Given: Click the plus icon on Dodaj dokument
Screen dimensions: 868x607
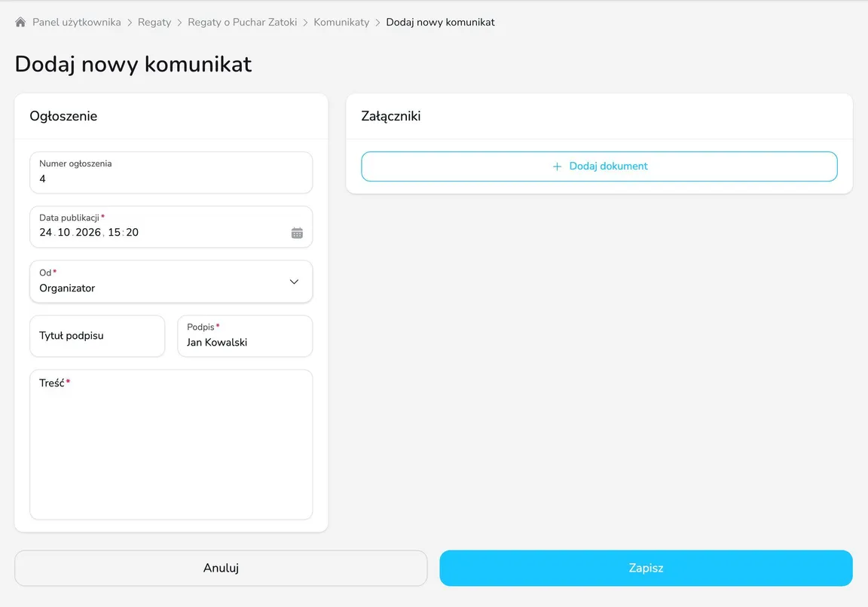Looking at the screenshot, I should (557, 166).
